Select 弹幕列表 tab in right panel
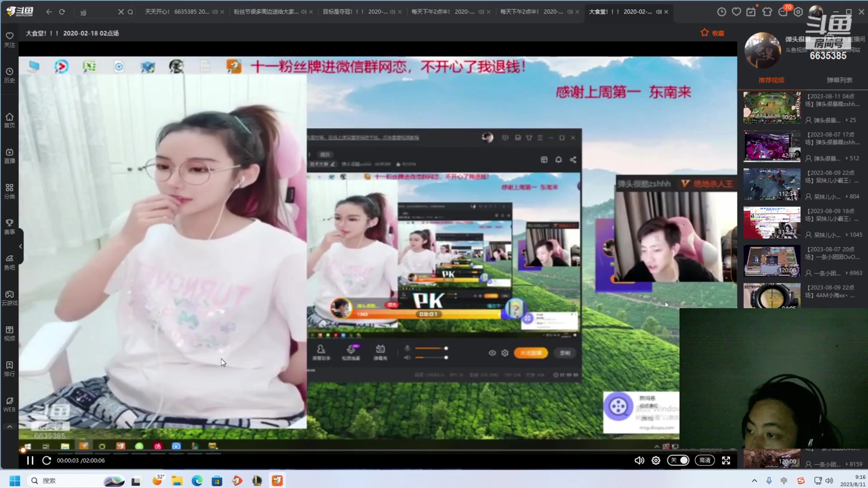The image size is (868, 488). pos(840,80)
